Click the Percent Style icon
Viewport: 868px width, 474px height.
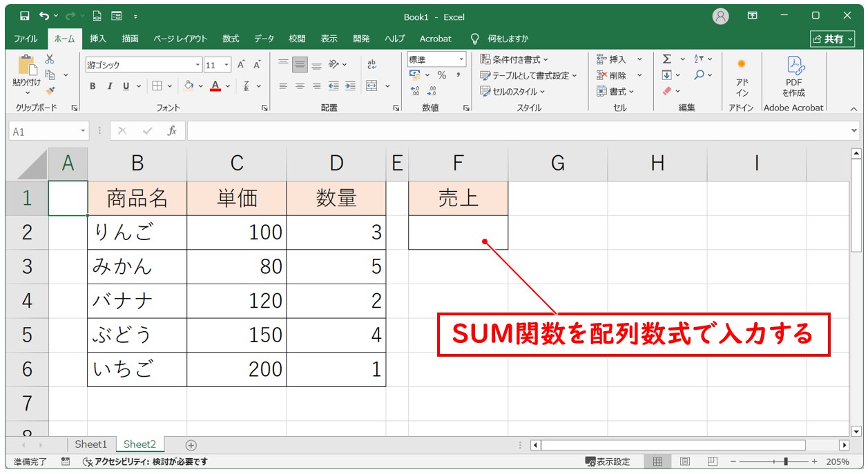[x=441, y=75]
